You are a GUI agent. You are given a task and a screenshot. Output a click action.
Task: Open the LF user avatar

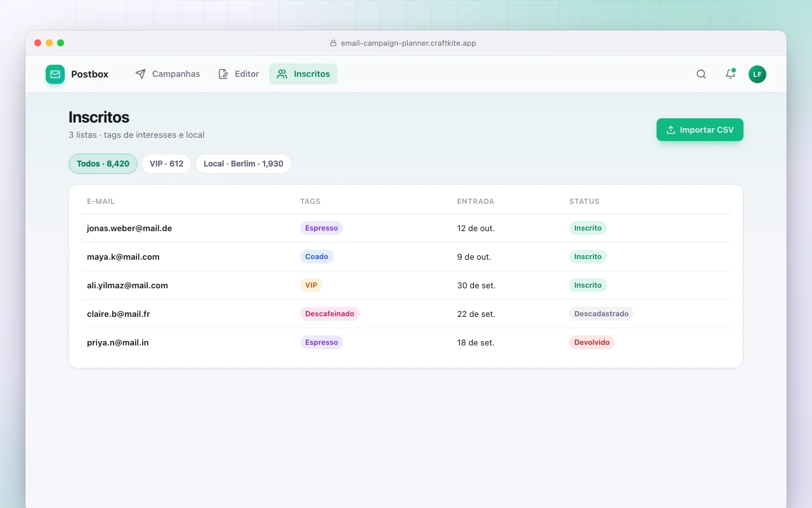click(x=757, y=74)
